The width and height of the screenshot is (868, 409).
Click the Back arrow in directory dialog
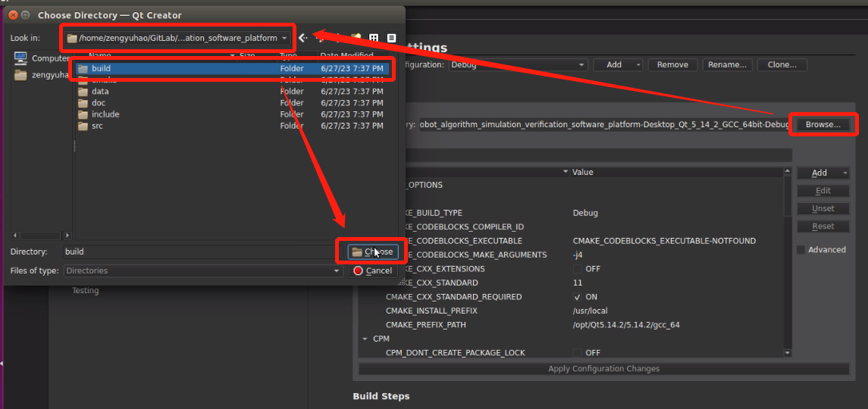(x=303, y=38)
